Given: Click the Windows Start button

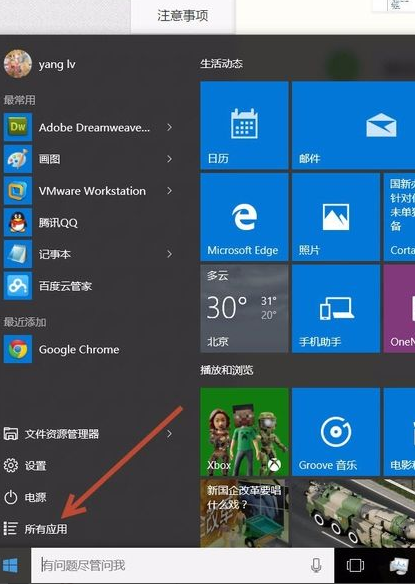Looking at the screenshot, I should (10, 565).
